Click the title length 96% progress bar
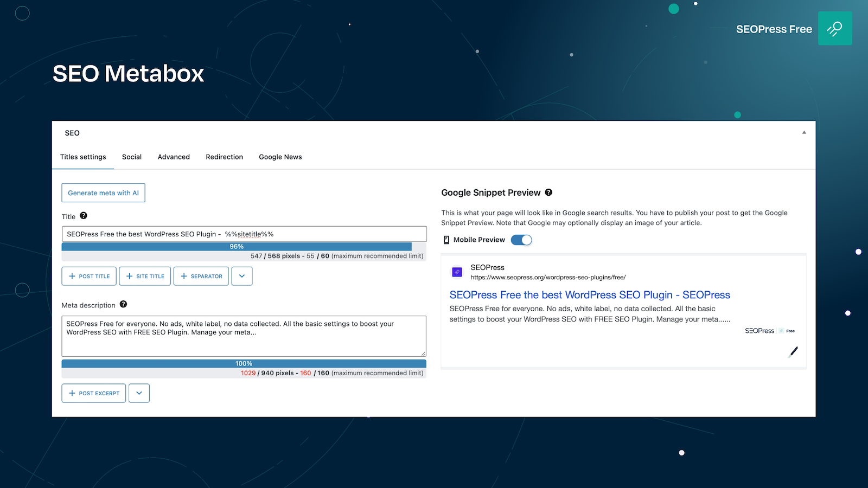Screen dimensions: 868x488 (x=244, y=246)
